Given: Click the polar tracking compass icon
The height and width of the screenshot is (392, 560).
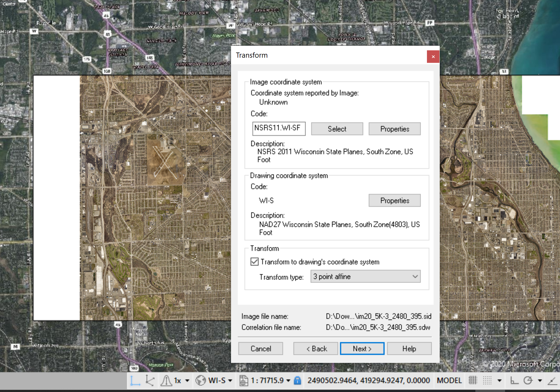Looking at the screenshot, I should (x=528, y=381).
